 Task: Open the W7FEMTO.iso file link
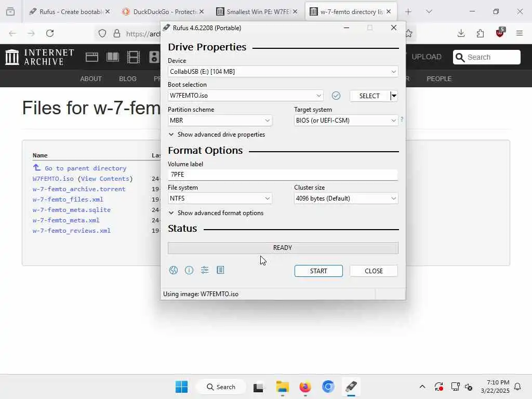[x=53, y=179]
